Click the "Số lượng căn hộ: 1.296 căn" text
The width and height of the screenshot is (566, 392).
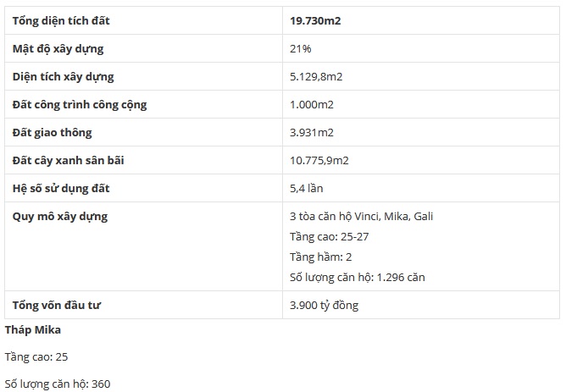(x=358, y=278)
